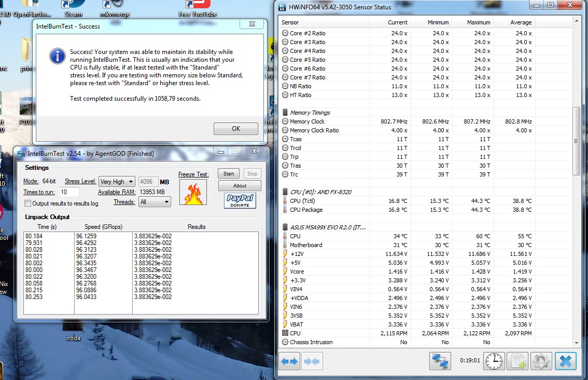Click the HWiNFO expand columns arrows icon
The image size is (588, 380).
pos(290,361)
